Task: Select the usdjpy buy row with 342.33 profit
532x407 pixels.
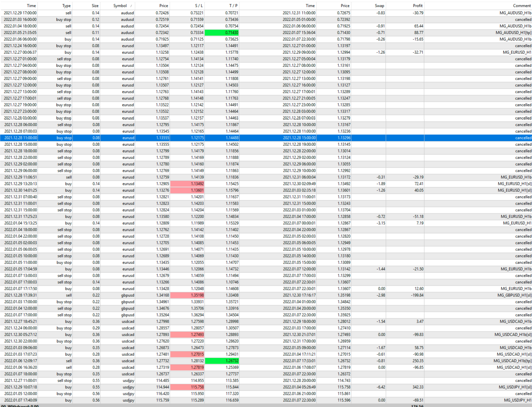Action: pyautogui.click(x=21, y=387)
